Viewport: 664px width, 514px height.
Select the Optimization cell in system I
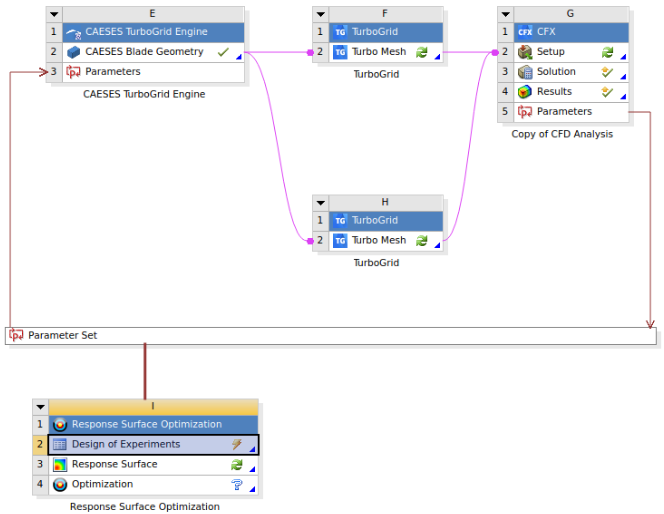click(153, 484)
